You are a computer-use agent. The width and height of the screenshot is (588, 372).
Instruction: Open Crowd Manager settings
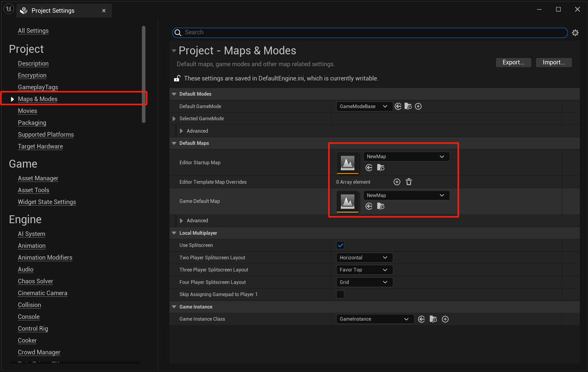[x=39, y=352]
